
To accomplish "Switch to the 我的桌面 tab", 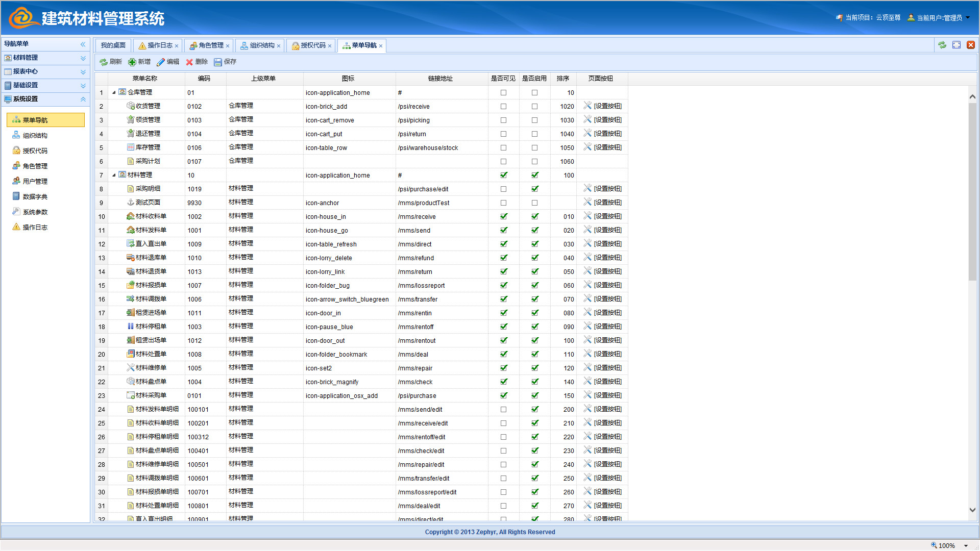I will 113,45.
